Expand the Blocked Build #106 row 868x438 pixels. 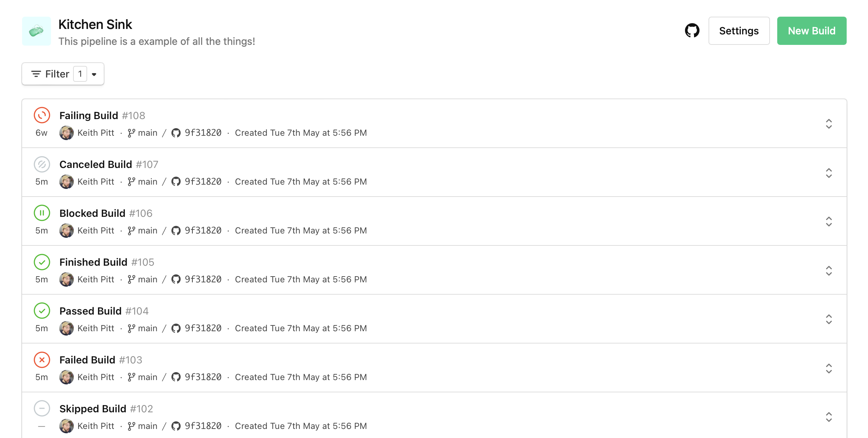829,222
